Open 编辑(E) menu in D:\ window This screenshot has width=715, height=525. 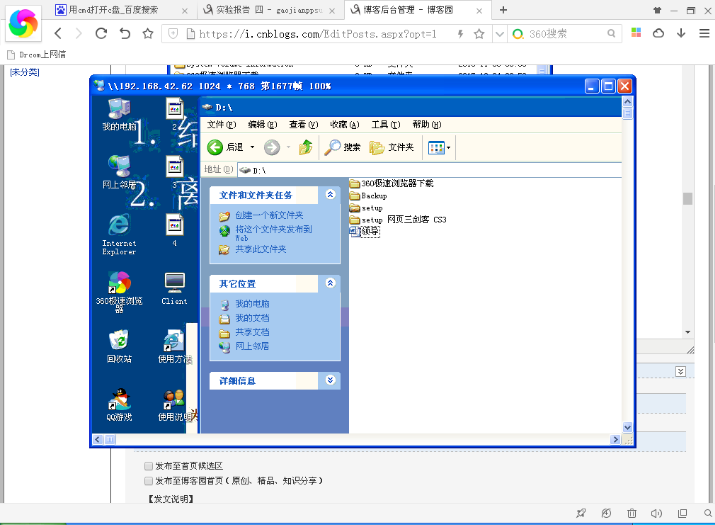[x=263, y=125]
